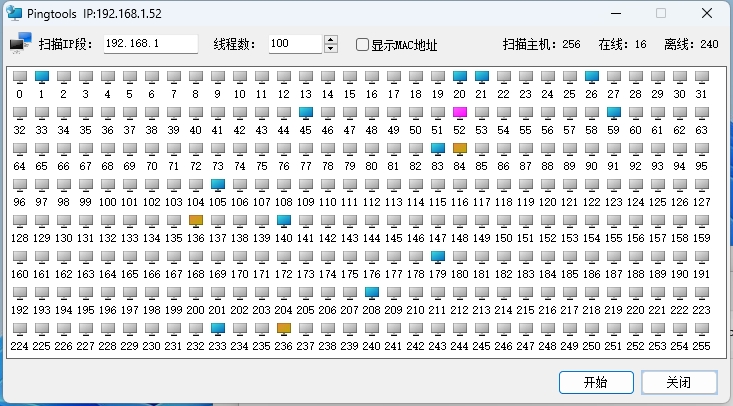Select the offline host icon numbered 160
Image resolution: width=733 pixels, height=406 pixels.
coord(20,257)
